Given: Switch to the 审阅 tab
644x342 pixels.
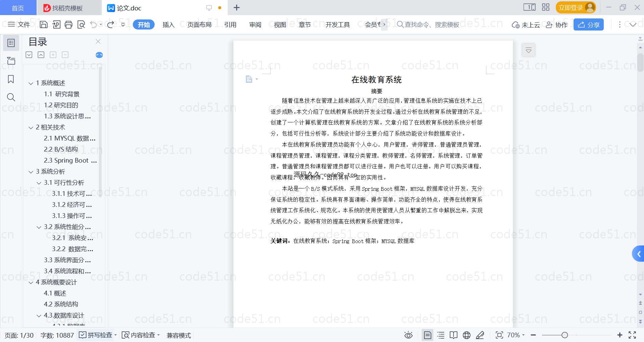Looking at the screenshot, I should coord(255,24).
